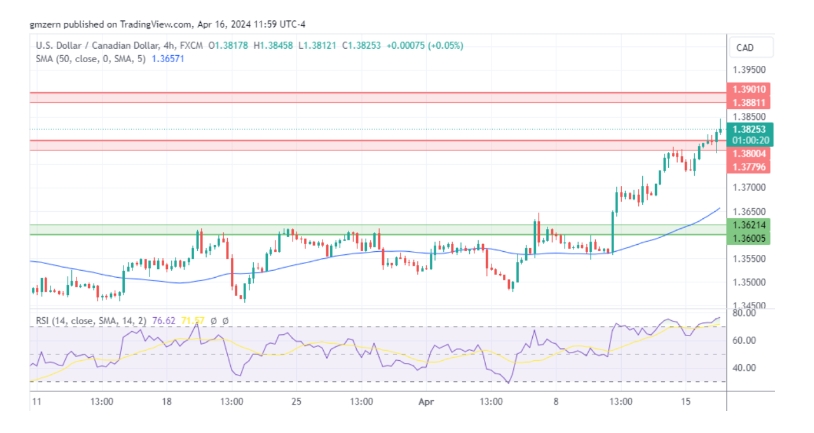The width and height of the screenshot is (814, 433).
Task: Click the 1.37000 price axis tick
Action: [749, 187]
